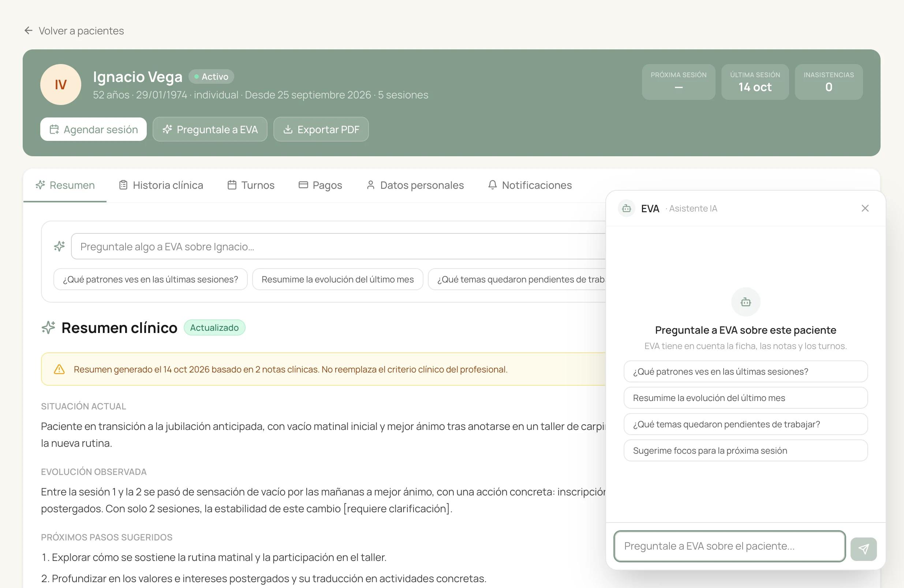The height and width of the screenshot is (588, 904).
Task: Open the Resumen tab
Action: click(65, 185)
